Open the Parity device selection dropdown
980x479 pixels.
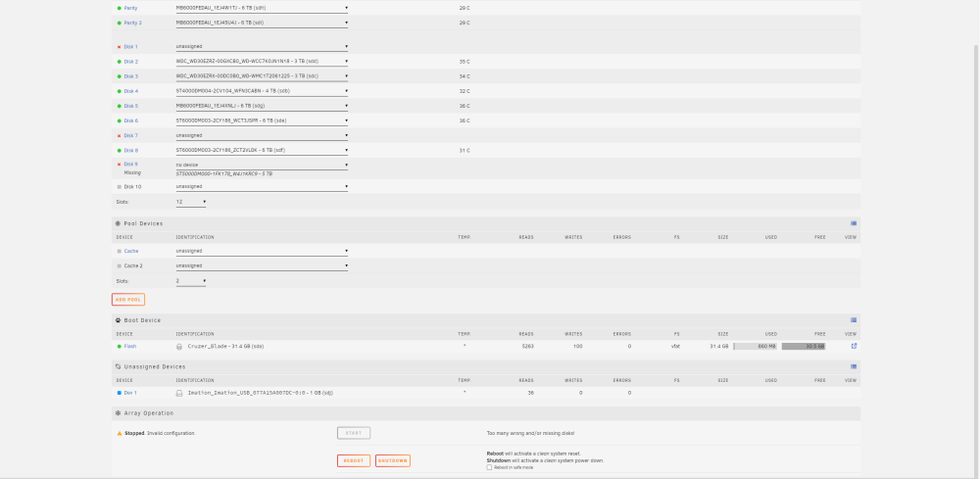pyautogui.click(x=262, y=8)
